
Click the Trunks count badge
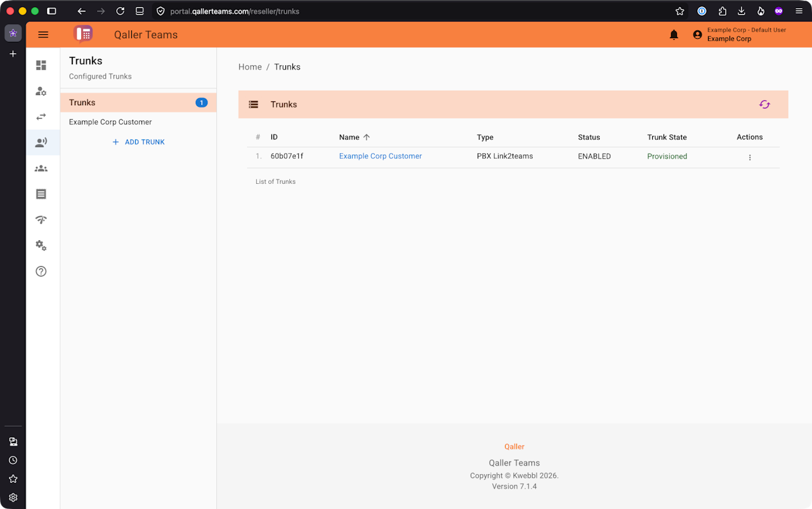coord(202,103)
